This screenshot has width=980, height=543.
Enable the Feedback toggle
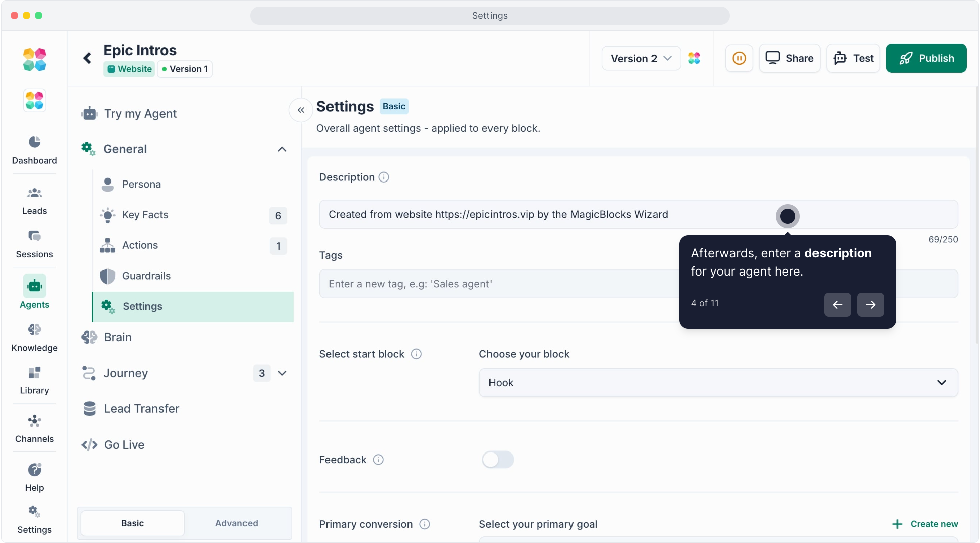point(498,460)
